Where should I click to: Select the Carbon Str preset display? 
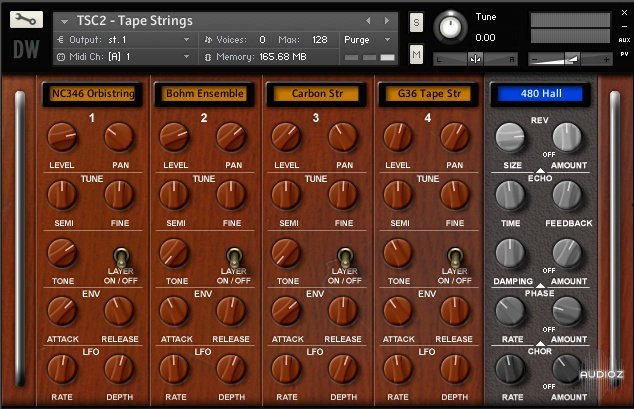[x=317, y=94]
